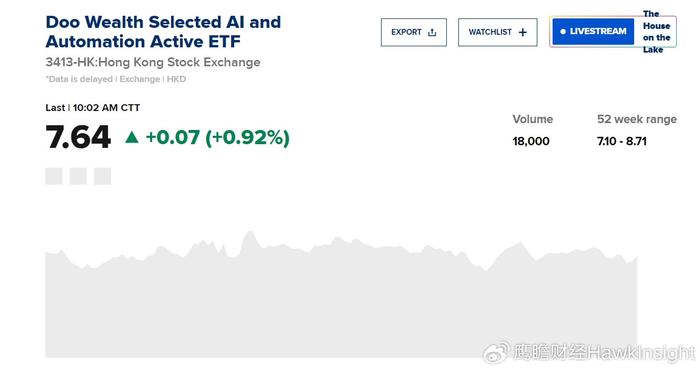Click the highest peak of the price chart
This screenshot has width=700, height=371.
[x=250, y=233]
